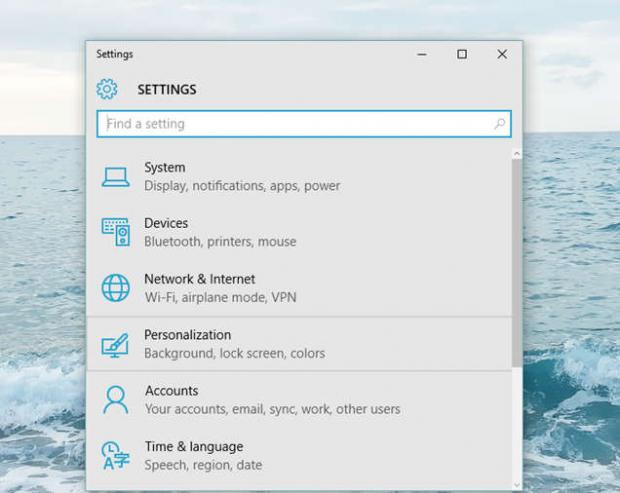
Task: Click the Accounts person icon
Action: pos(116,400)
